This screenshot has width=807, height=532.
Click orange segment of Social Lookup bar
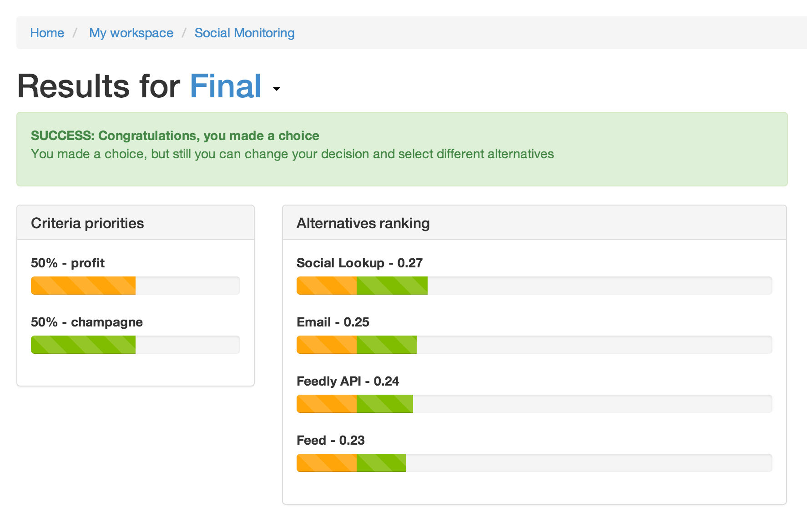[x=326, y=286]
